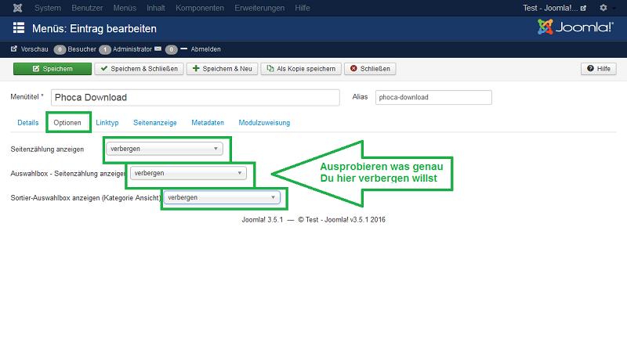Open the settings gear icon menu
The image size is (627, 364).
click(603, 8)
